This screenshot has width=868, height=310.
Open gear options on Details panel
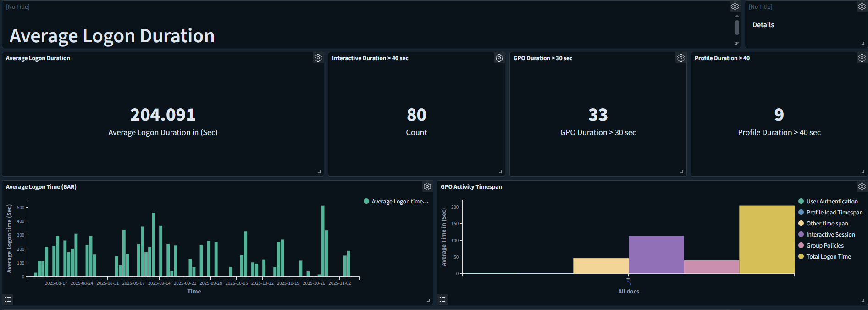coord(862,7)
